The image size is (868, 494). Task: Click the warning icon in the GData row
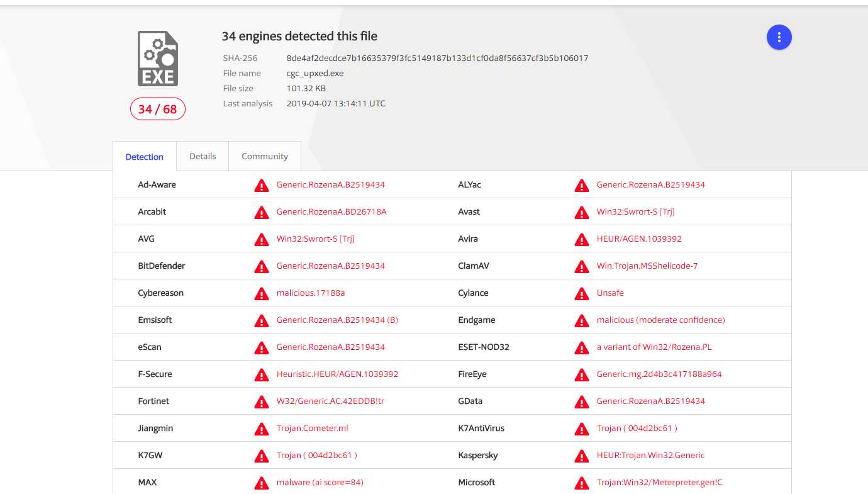click(582, 401)
